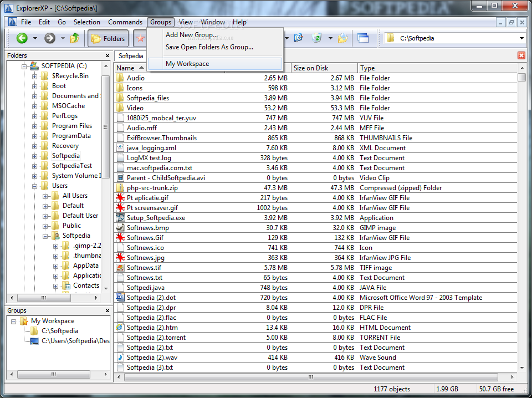Screen dimensions: 532x398
Task: Select My Workspace in the Groups menu
Action: pos(215,63)
